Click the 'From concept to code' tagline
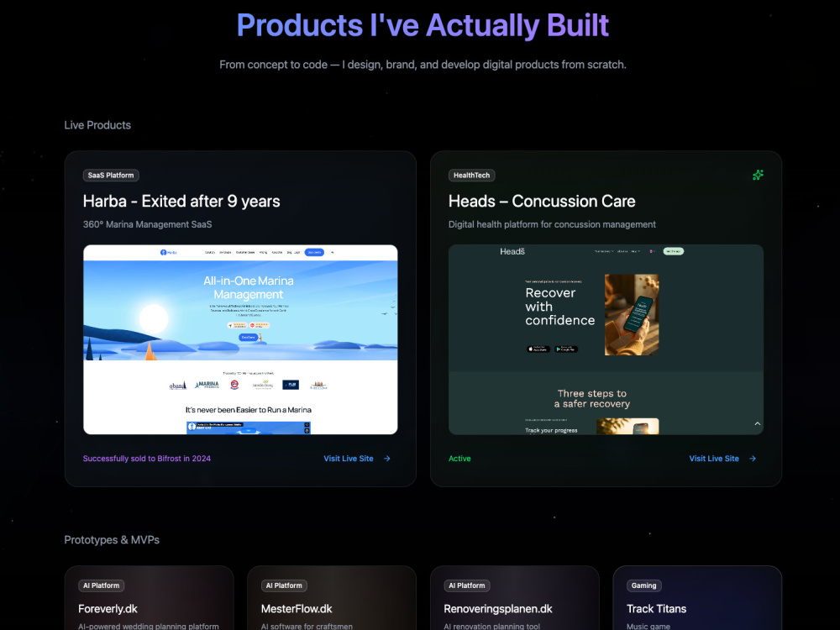Screen dimensions: 840x630 coord(423,65)
